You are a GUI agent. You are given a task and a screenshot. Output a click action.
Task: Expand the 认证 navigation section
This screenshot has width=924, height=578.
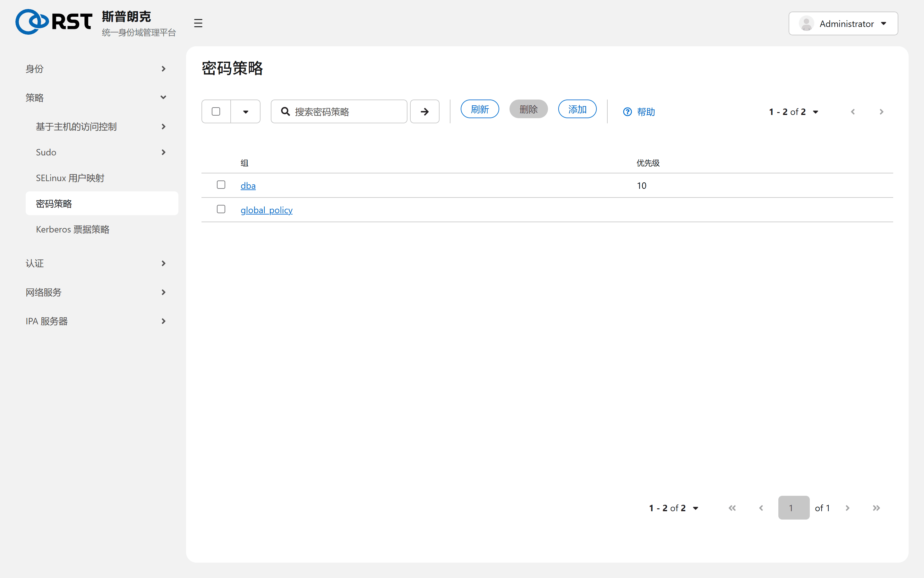tap(96, 263)
